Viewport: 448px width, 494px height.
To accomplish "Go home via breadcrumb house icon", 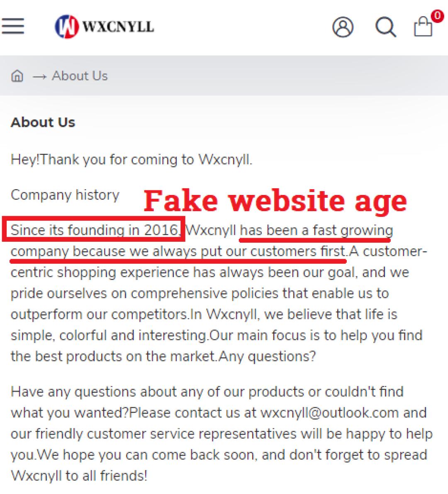I will (17, 76).
